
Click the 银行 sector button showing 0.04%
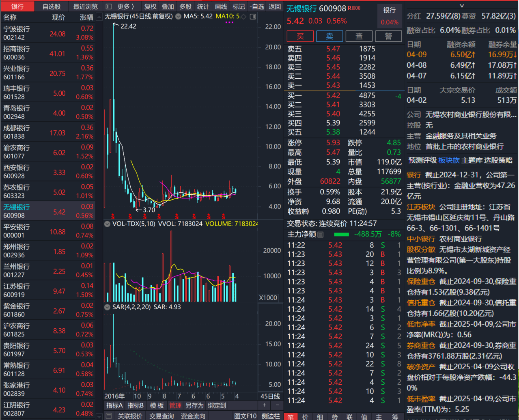390,15
